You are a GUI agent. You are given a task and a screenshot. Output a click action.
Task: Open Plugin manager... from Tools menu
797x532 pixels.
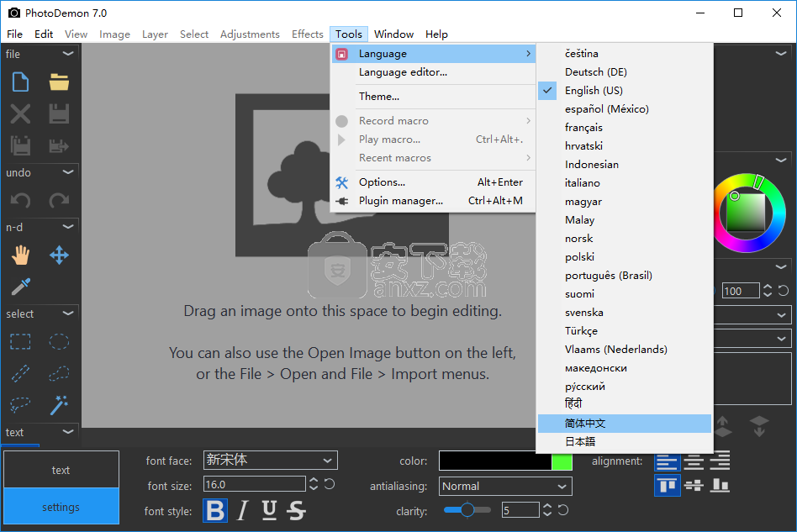point(433,201)
